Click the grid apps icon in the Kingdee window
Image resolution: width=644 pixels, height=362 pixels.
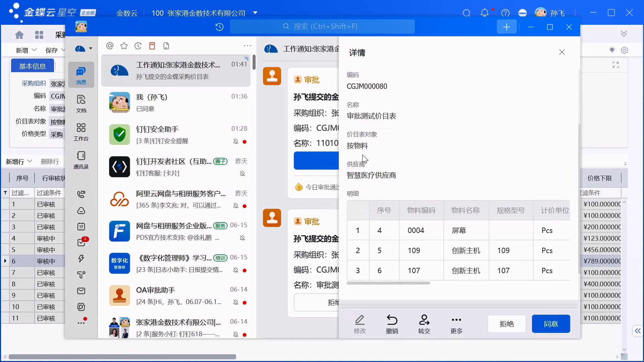click(39, 35)
